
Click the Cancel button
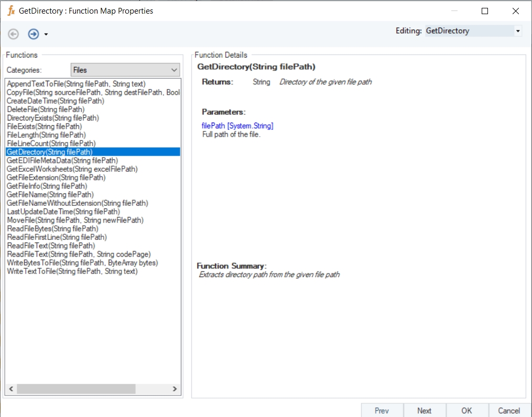[x=509, y=410]
